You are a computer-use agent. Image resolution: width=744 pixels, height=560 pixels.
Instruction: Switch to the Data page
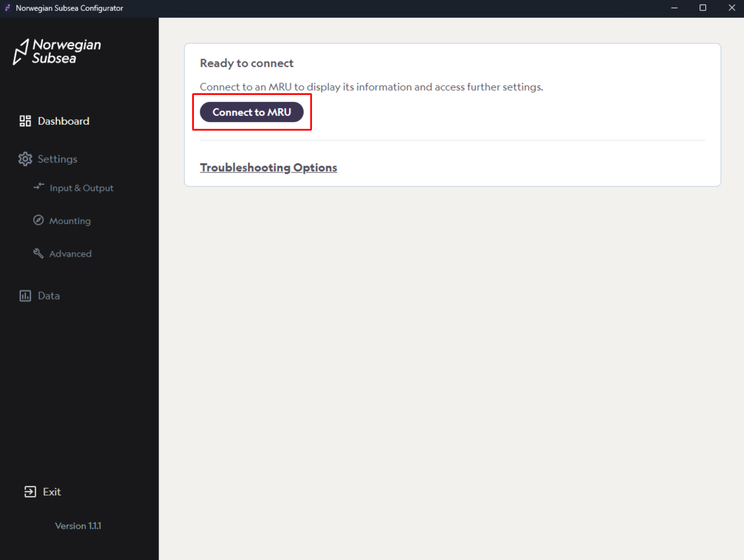click(x=49, y=296)
